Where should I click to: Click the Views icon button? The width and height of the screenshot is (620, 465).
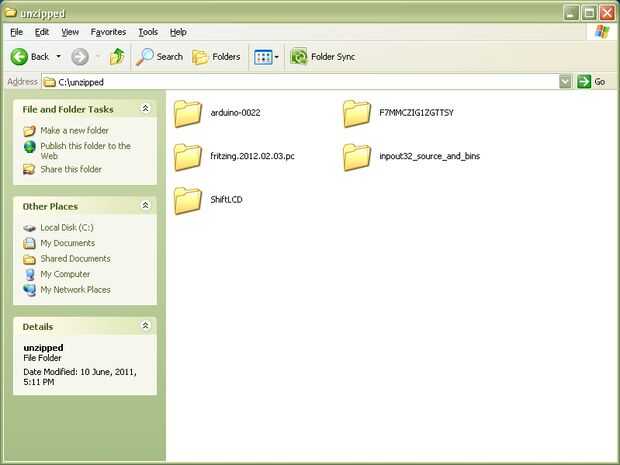click(x=263, y=57)
